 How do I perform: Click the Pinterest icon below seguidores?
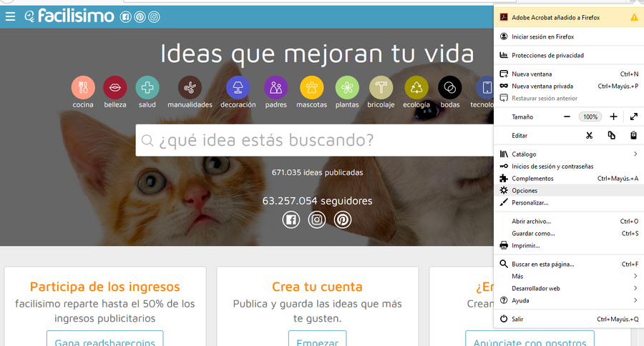(343, 219)
